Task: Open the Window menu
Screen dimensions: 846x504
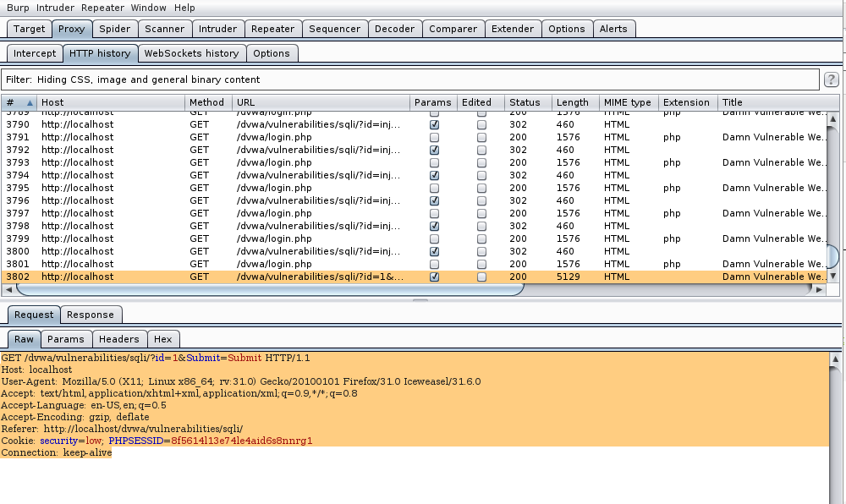Action: tap(148, 8)
